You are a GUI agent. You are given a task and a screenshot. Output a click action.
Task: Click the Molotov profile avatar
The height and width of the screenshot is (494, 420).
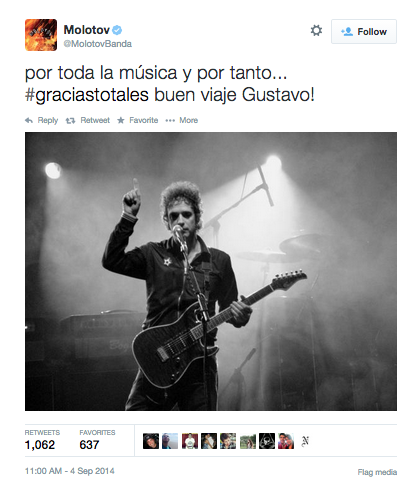click(41, 35)
